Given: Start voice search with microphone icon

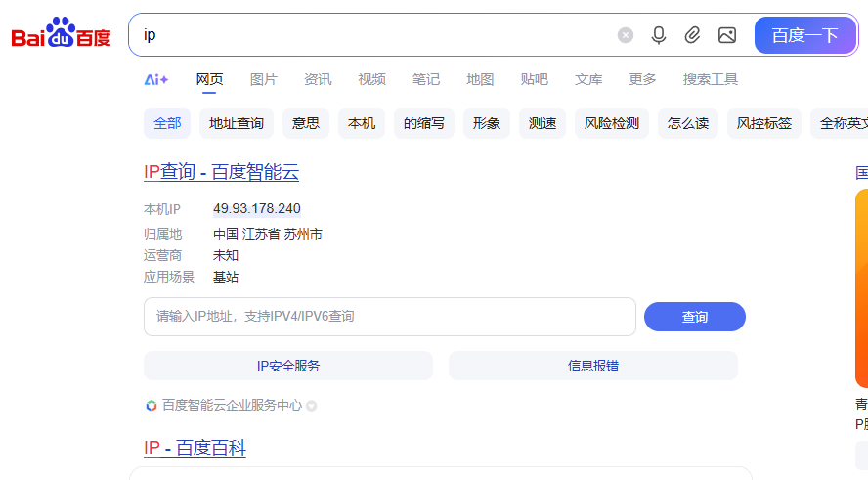Looking at the screenshot, I should click(659, 35).
